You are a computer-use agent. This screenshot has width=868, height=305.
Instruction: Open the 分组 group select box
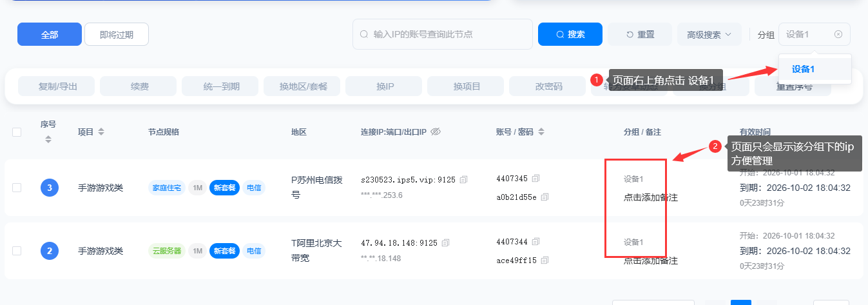(x=815, y=34)
